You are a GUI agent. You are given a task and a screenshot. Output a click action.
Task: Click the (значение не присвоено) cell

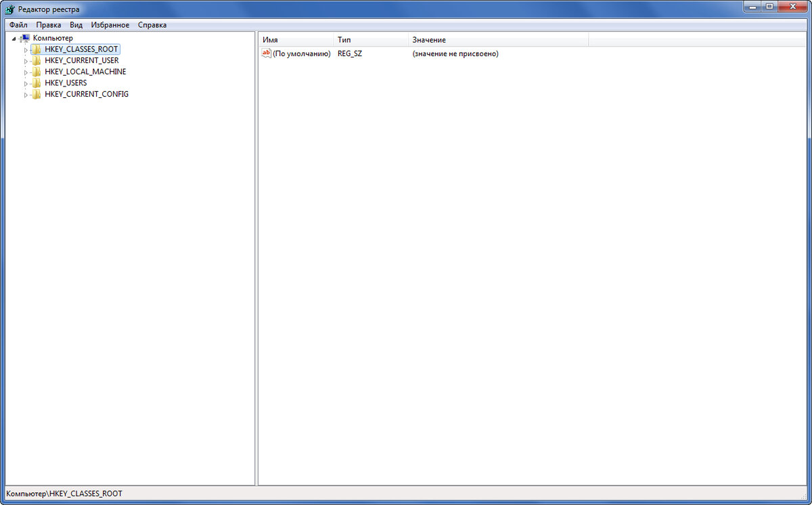tap(455, 53)
